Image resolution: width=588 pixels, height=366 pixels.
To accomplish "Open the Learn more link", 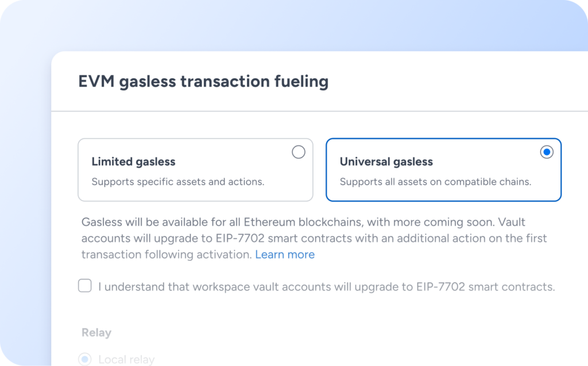I will pos(285,255).
